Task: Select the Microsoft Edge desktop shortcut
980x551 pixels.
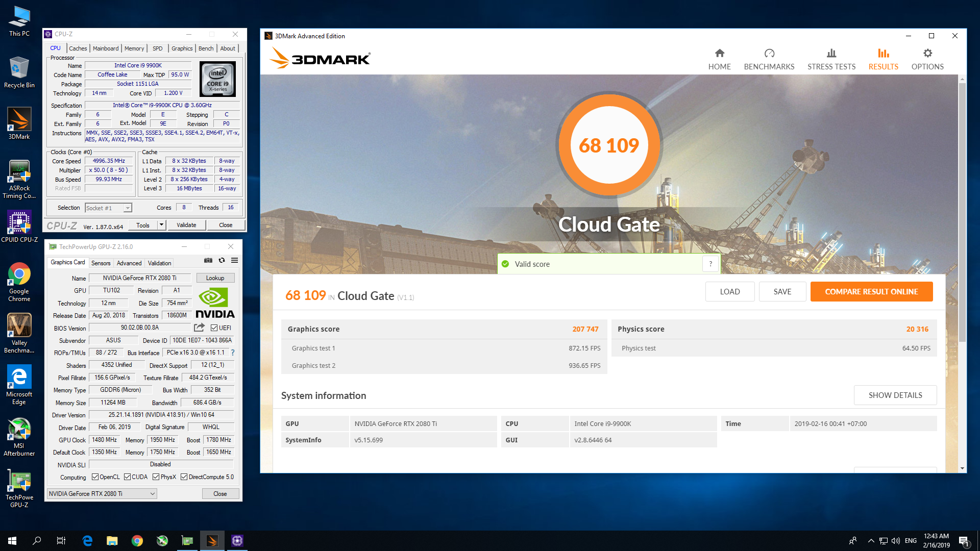Action: coord(19,385)
